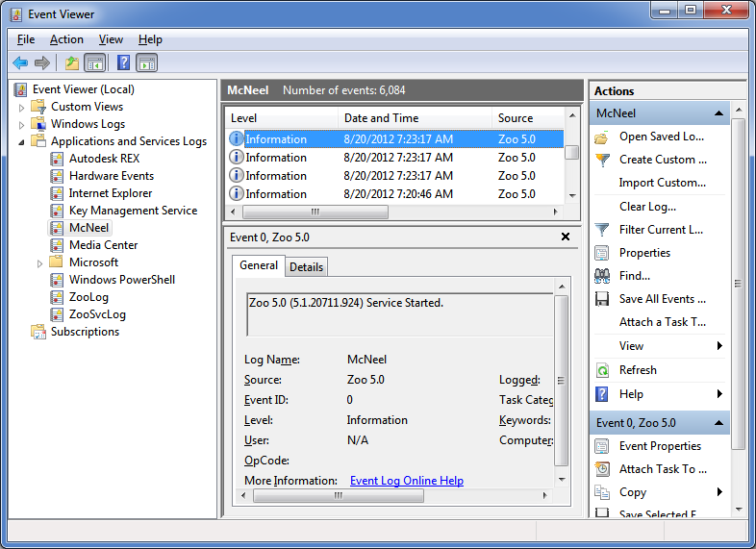Open the File menu
This screenshot has width=756, height=549.
click(26, 39)
